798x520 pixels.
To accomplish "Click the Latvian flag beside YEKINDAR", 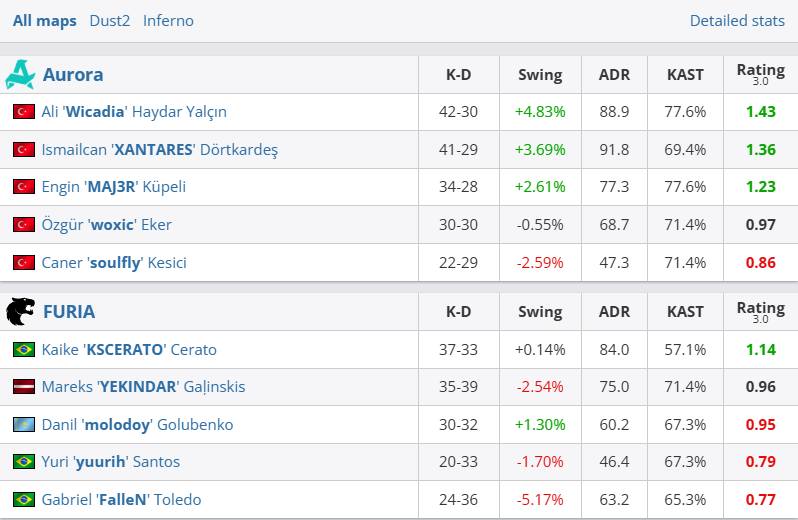I will [24, 387].
